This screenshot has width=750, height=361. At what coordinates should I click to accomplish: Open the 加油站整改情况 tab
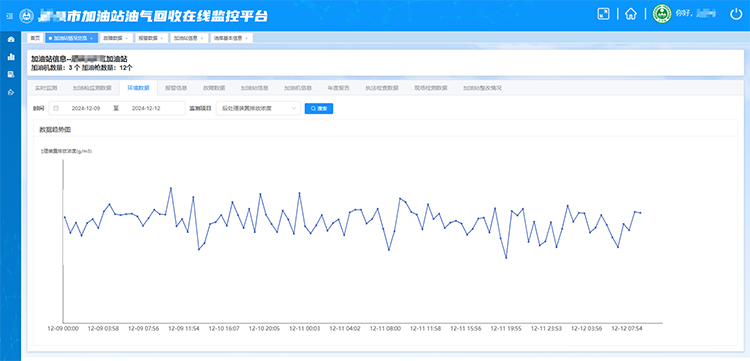click(x=482, y=88)
